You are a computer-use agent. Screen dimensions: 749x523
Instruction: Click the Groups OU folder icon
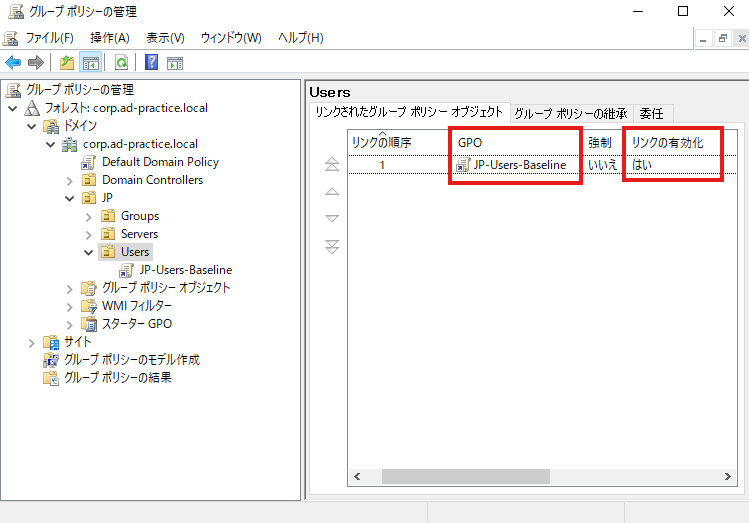pos(108,216)
